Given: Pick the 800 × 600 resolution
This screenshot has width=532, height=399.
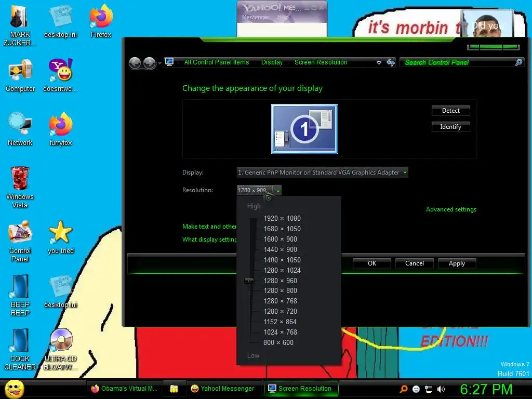Looking at the screenshot, I should point(278,342).
